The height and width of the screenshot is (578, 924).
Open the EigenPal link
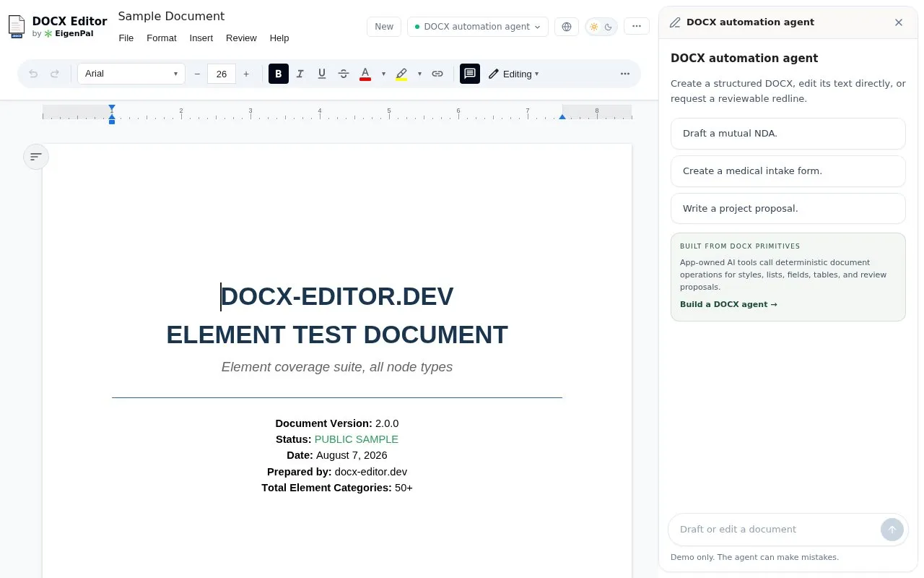69,33
